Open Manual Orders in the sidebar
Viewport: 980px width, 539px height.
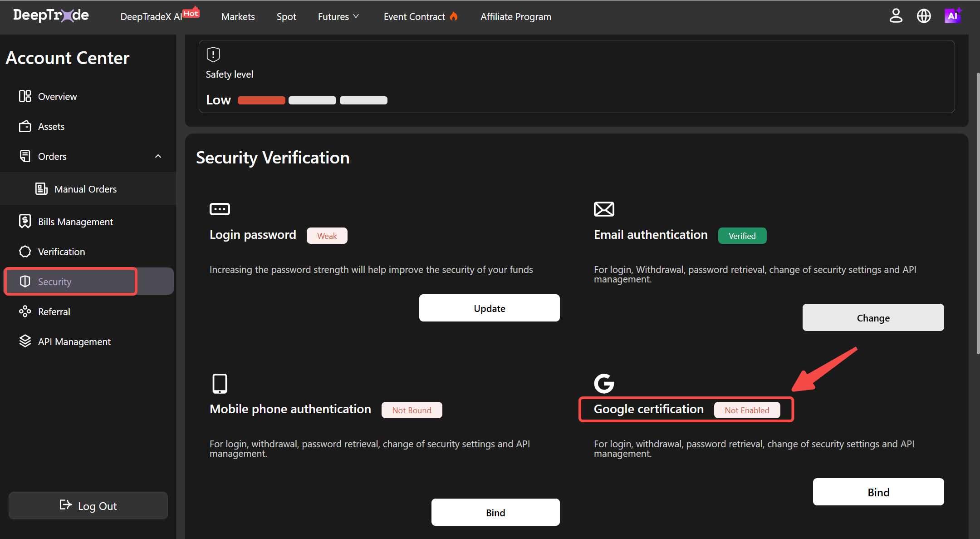(x=88, y=189)
